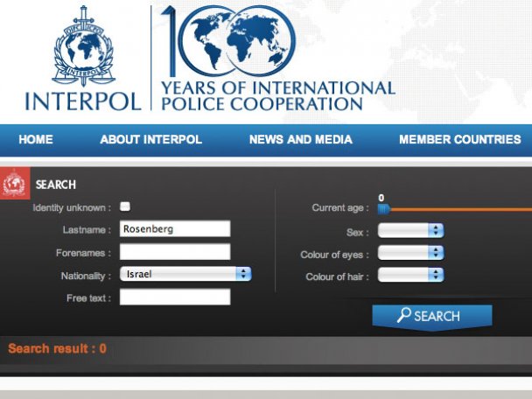This screenshot has width=532, height=399.
Task: Click the Lastname field containing Rosenberg
Action: [x=175, y=229]
